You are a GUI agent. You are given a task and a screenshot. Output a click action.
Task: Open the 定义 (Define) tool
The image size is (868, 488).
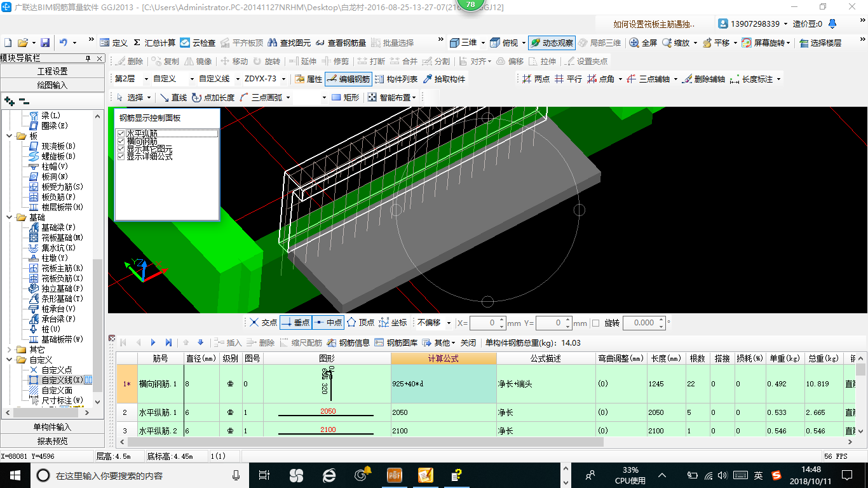pyautogui.click(x=114, y=43)
